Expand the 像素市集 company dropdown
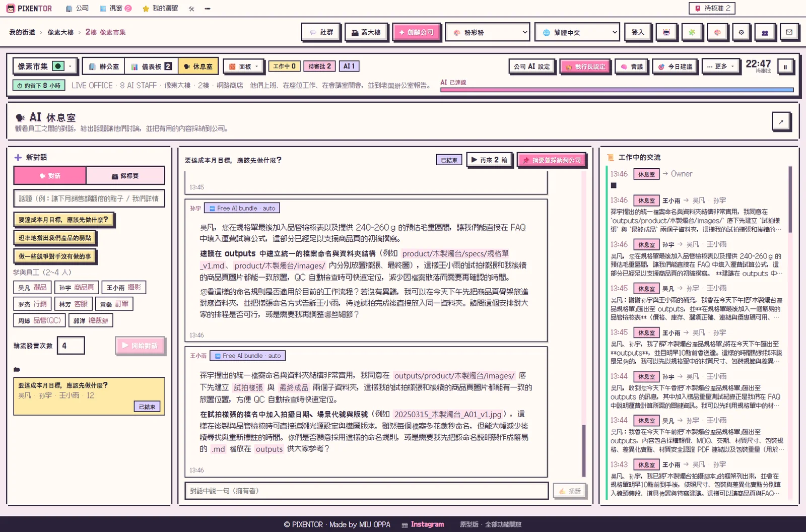The height and width of the screenshot is (532, 806). tap(45, 66)
